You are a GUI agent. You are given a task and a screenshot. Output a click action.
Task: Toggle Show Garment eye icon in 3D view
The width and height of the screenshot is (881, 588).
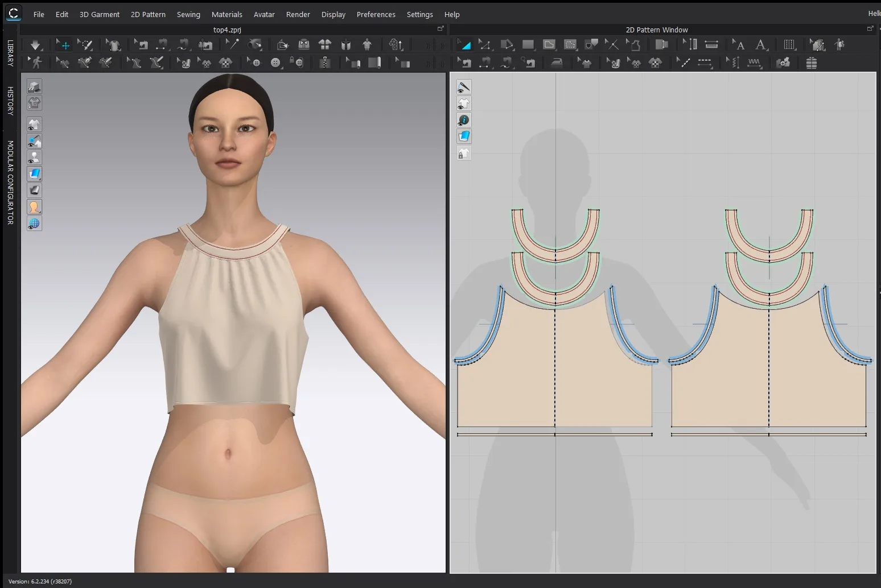coord(34,125)
